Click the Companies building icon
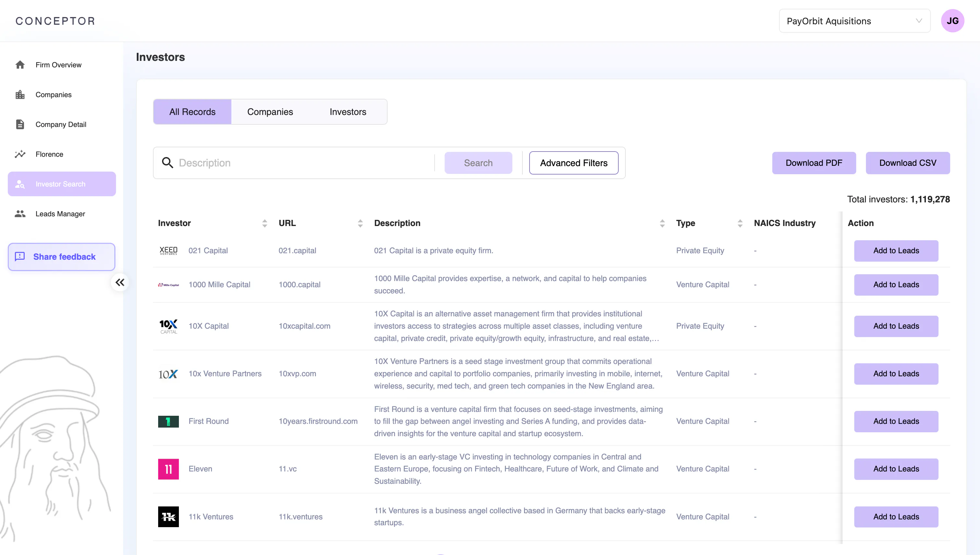This screenshot has height=555, width=980. point(20,95)
